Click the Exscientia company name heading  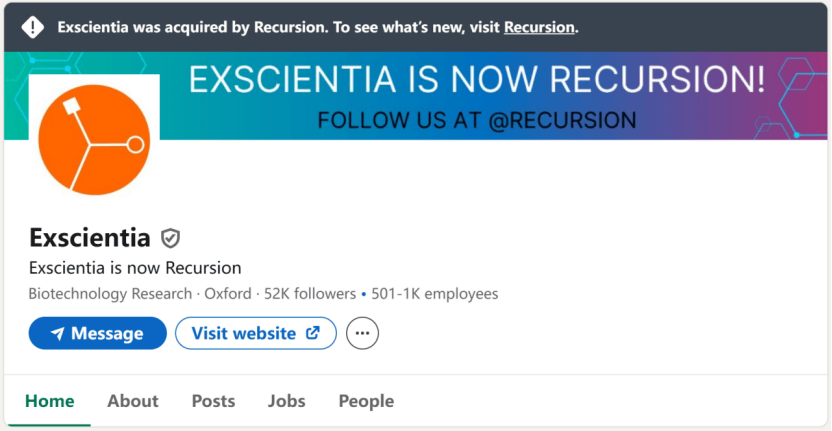[90, 238]
